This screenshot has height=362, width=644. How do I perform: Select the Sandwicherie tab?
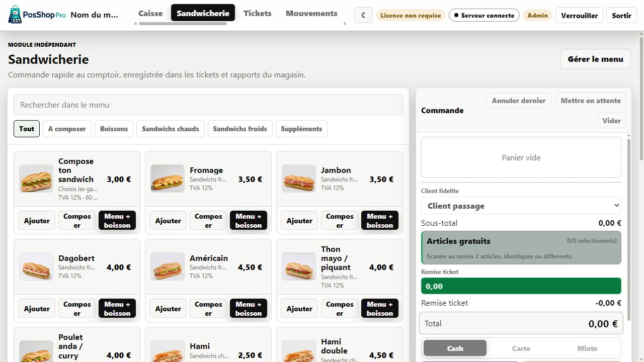tap(203, 13)
